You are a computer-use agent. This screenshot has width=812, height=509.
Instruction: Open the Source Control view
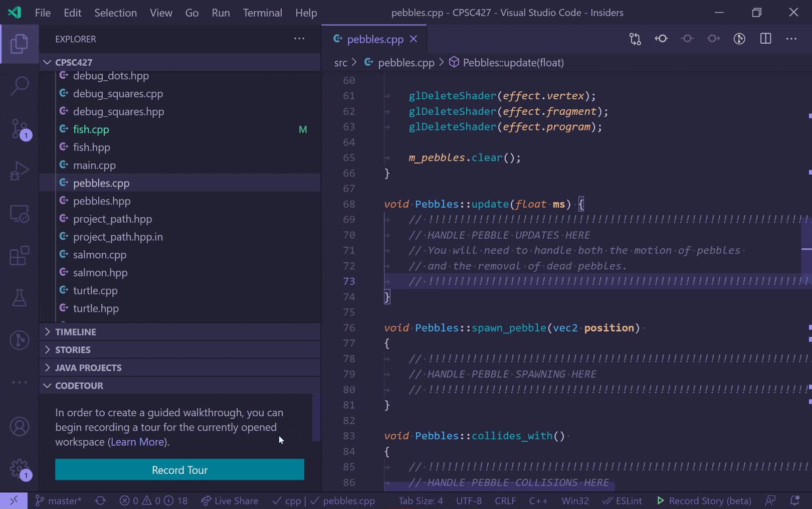[19, 128]
